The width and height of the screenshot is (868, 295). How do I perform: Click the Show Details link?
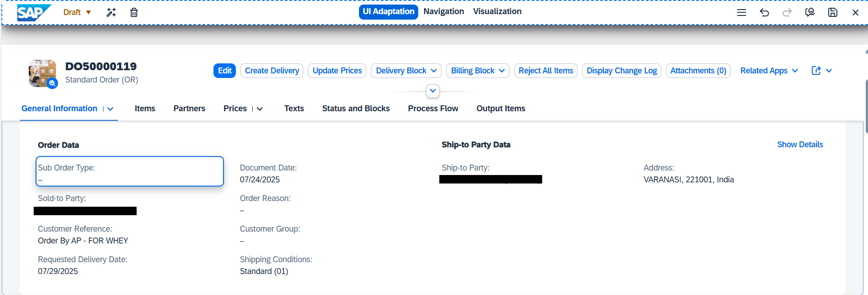click(800, 145)
